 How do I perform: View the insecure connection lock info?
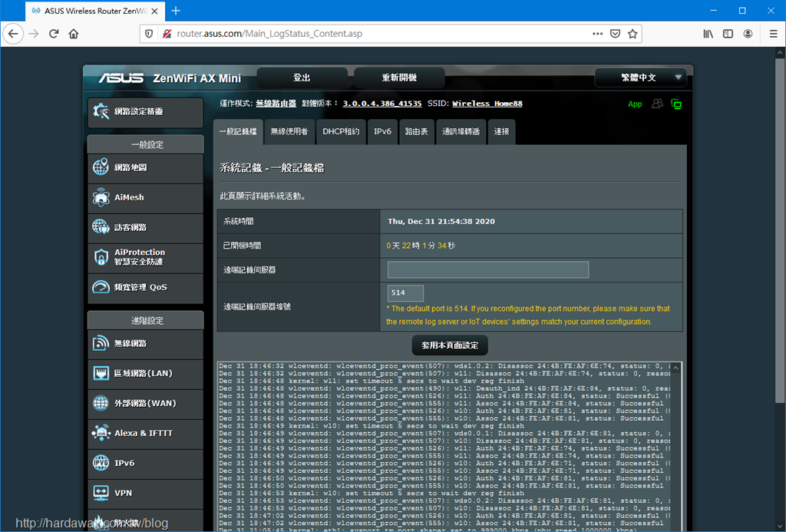(x=167, y=34)
